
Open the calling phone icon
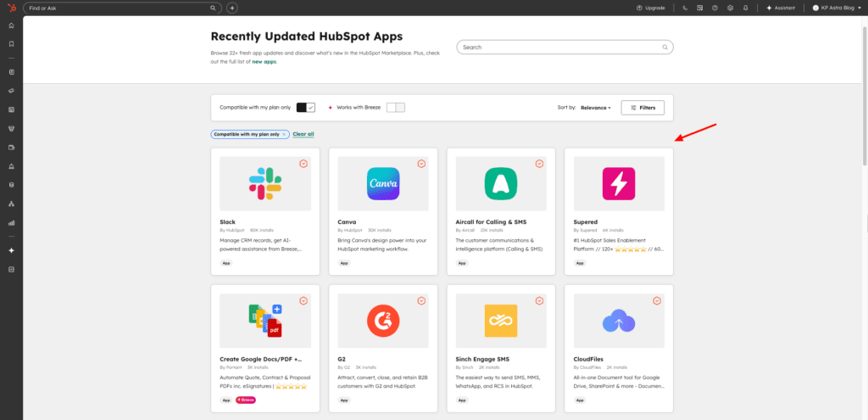coord(685,8)
